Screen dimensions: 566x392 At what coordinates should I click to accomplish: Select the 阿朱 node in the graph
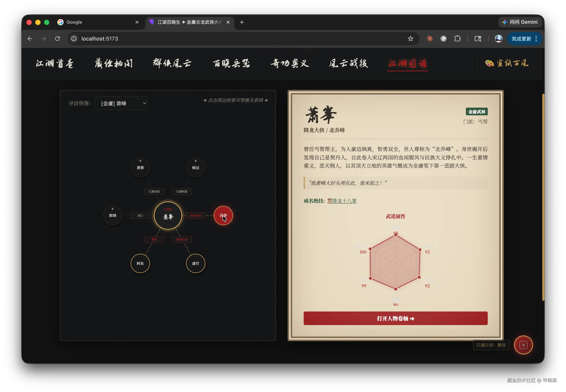pos(140,263)
